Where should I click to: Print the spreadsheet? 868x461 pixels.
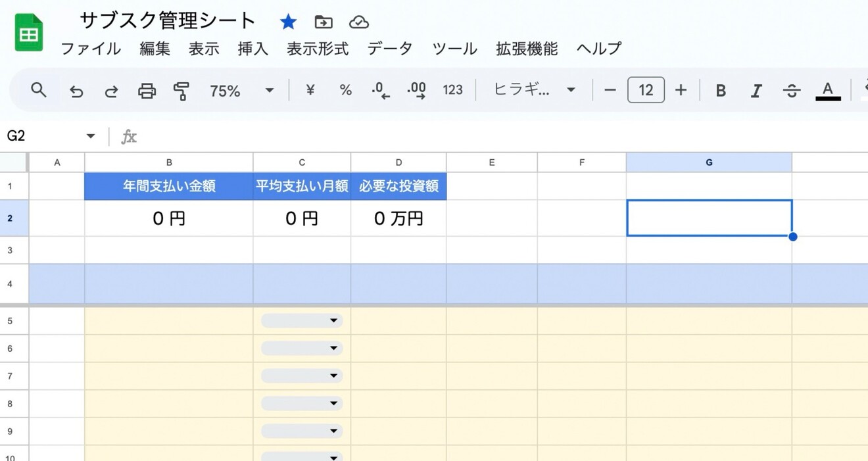[x=147, y=91]
